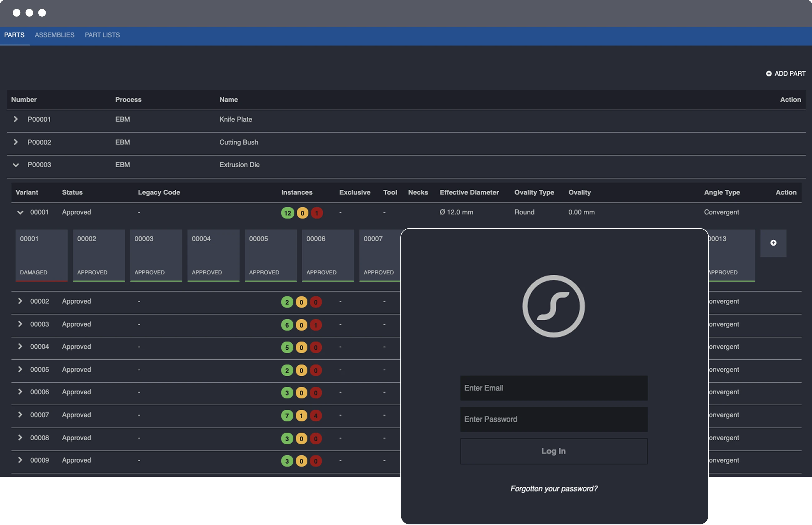Click Forgotten your password link
Viewport: 812px width, 525px height.
click(x=554, y=488)
